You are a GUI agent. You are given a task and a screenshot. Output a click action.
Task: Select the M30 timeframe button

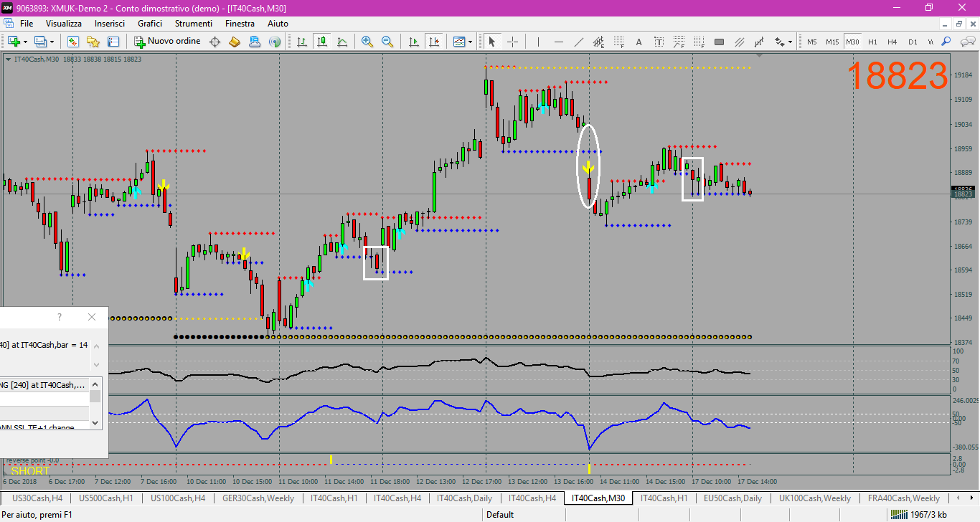852,42
